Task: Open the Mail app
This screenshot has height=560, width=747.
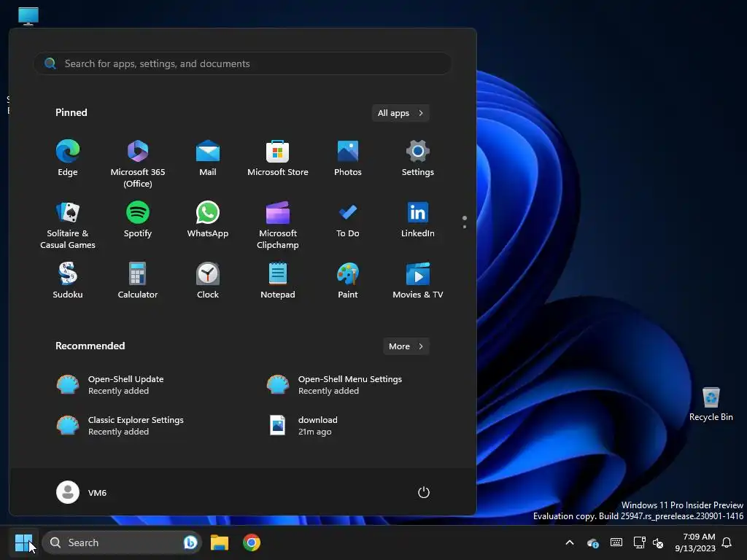Action: tap(208, 158)
